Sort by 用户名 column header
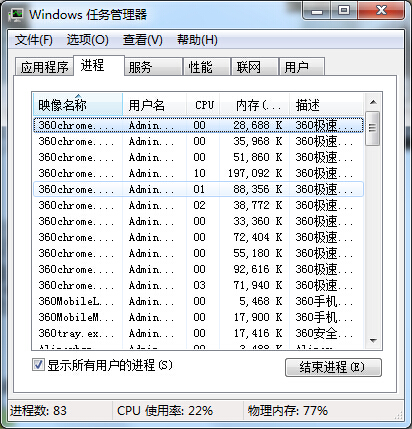 [x=154, y=105]
